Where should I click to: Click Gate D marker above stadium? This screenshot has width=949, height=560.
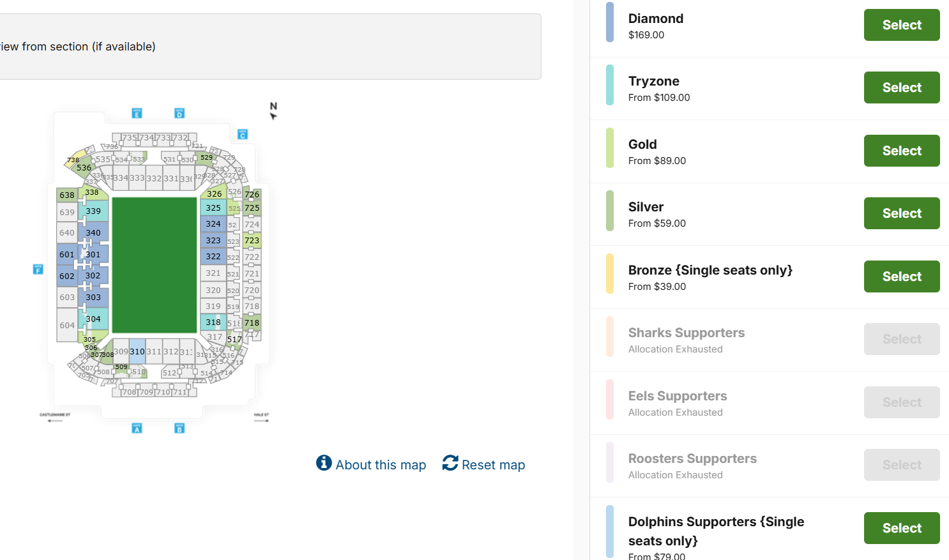(179, 113)
